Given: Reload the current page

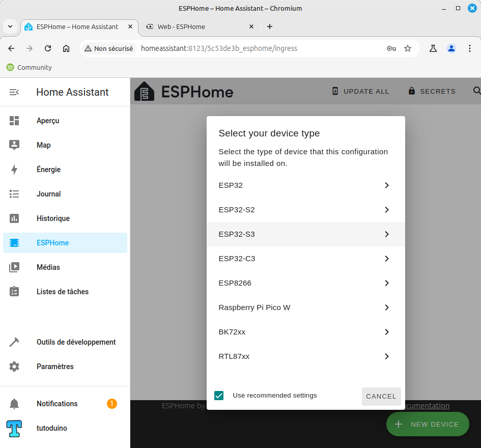Looking at the screenshot, I should coord(48,48).
